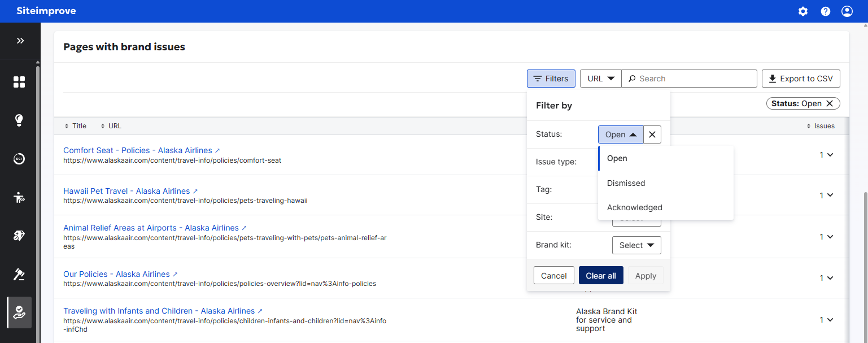This screenshot has width=868, height=343.
Task: Expand issues for Our Policies row
Action: tap(827, 278)
